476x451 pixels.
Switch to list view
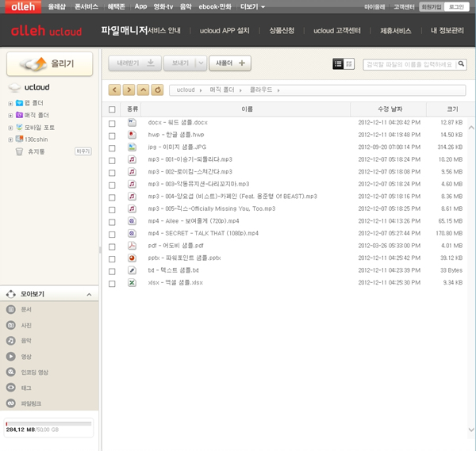tap(338, 64)
